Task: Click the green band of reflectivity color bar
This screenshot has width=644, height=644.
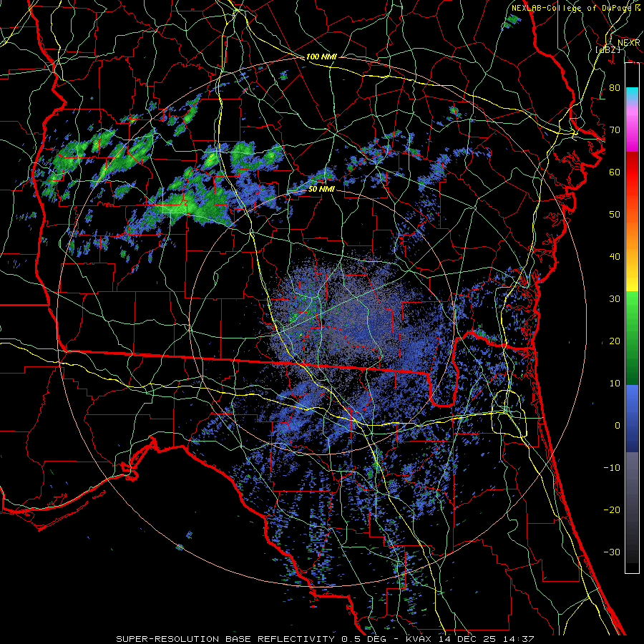Action: (x=632, y=338)
